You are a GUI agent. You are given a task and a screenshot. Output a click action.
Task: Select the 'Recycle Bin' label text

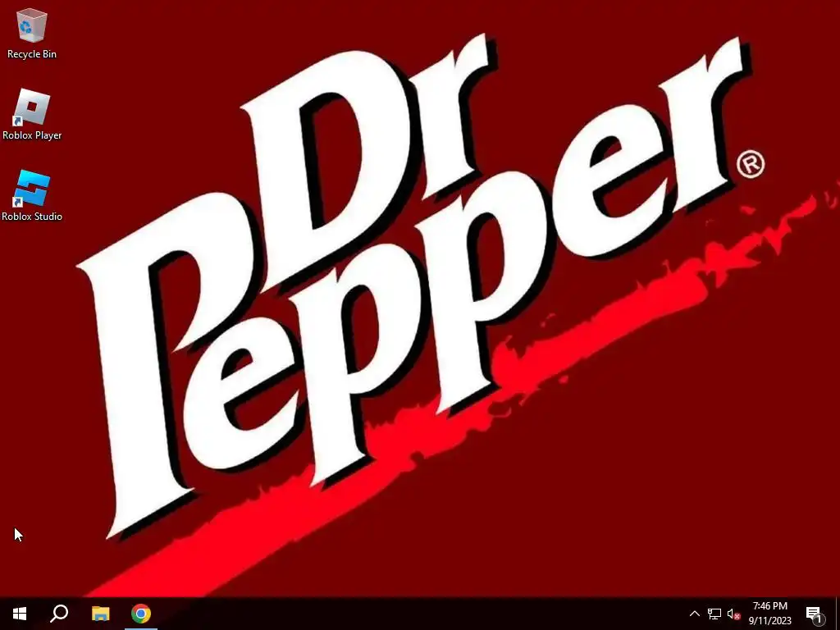coord(32,54)
